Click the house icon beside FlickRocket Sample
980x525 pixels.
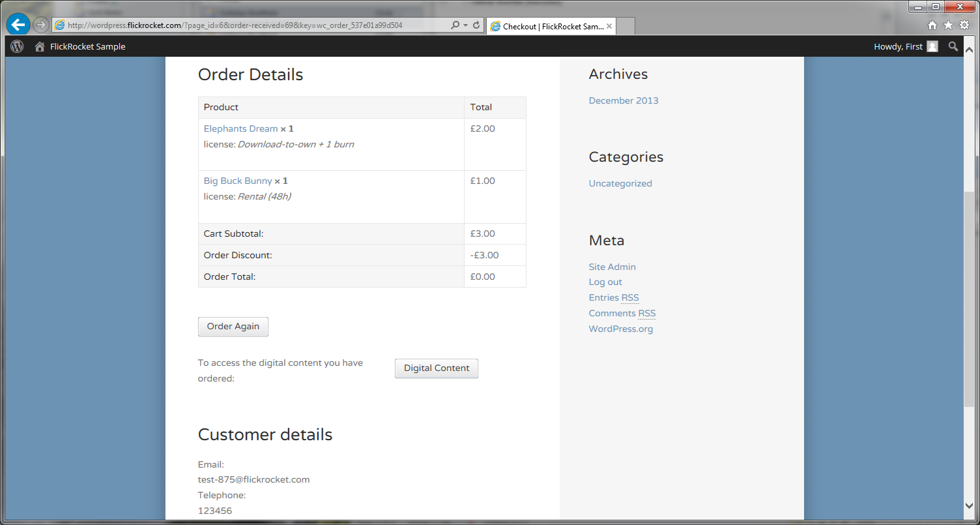(x=40, y=46)
